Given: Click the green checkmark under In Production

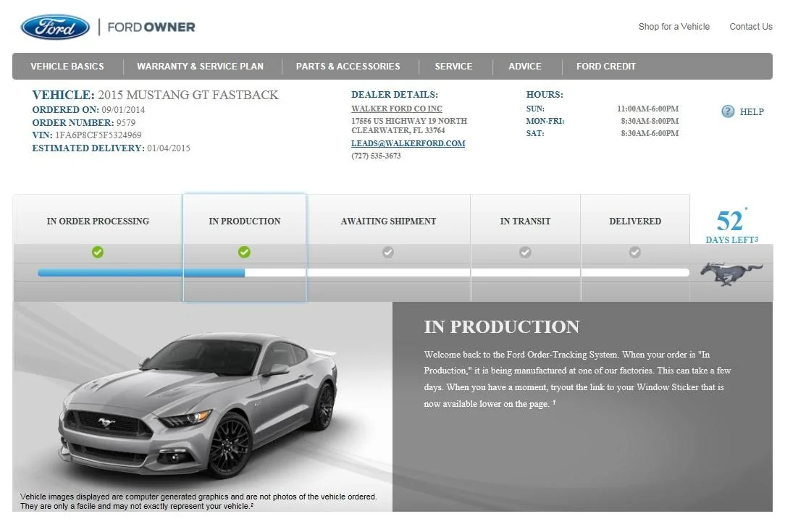Looking at the screenshot, I should (244, 252).
